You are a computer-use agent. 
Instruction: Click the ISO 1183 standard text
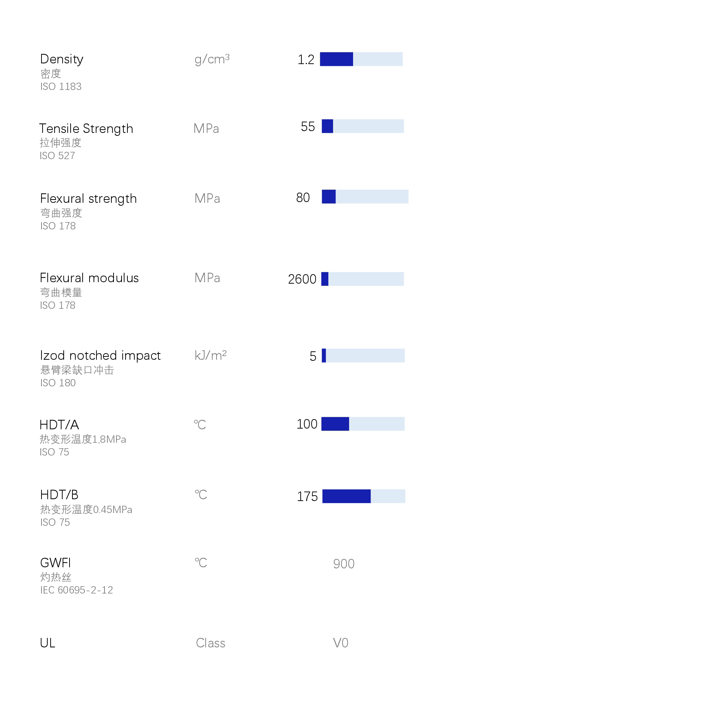[61, 87]
